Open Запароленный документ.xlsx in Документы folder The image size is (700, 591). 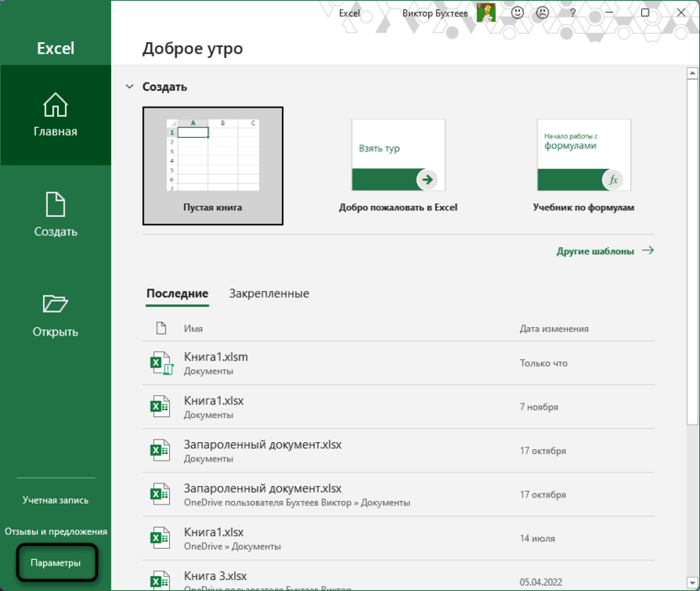point(398,451)
